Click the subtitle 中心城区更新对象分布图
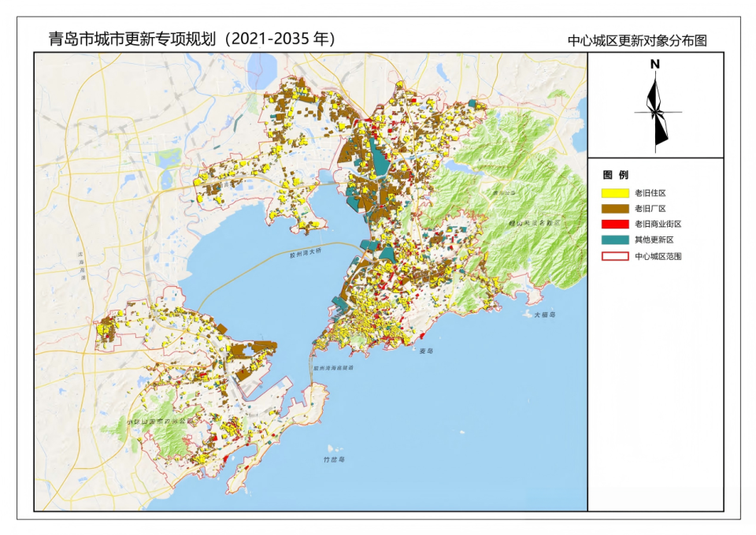 637,40
